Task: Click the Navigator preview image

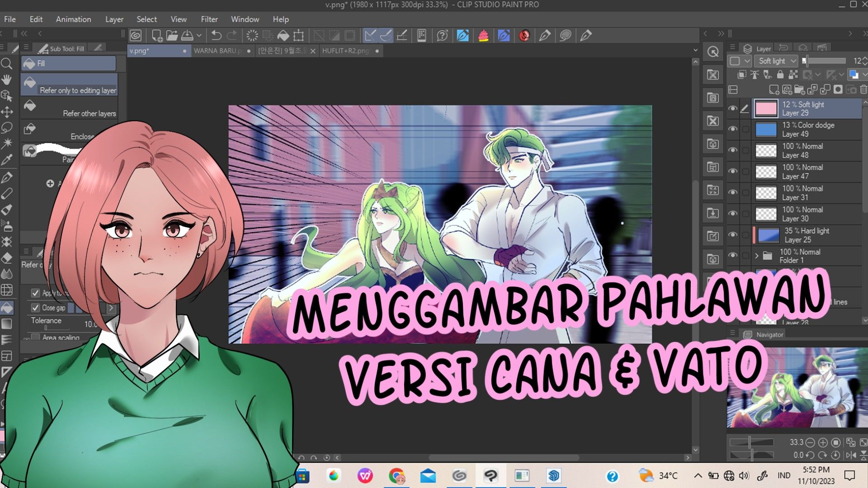Action: coord(797,388)
